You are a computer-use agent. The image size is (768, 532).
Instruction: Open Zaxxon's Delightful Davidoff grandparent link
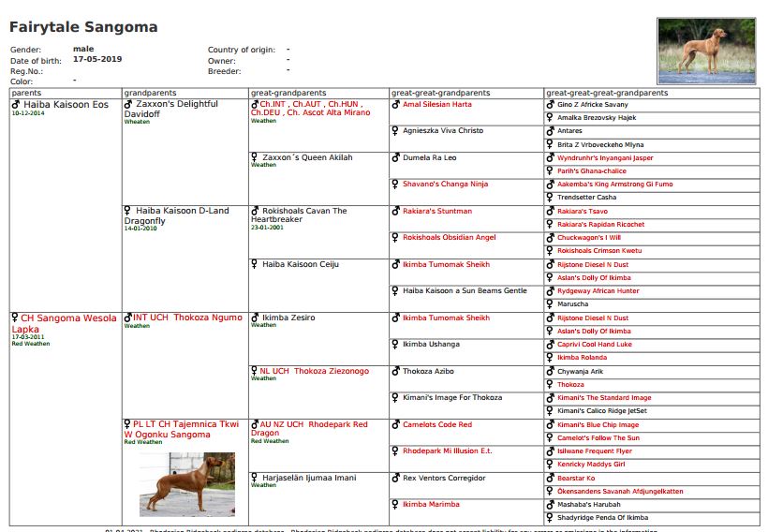tap(171, 109)
